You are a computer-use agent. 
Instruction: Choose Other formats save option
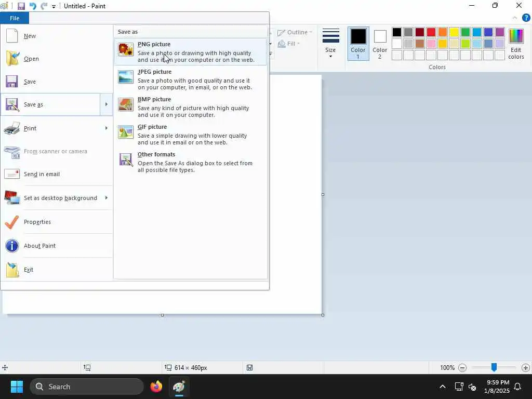pyautogui.click(x=190, y=162)
